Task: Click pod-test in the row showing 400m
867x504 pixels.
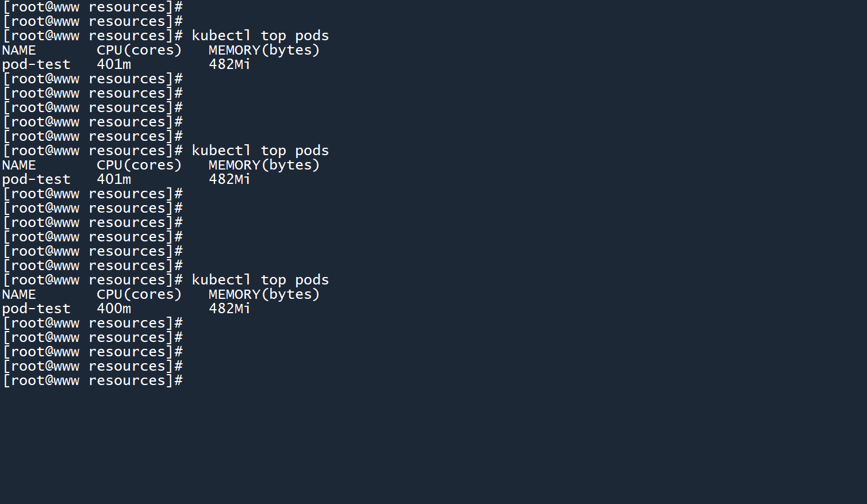Action: 36,309
